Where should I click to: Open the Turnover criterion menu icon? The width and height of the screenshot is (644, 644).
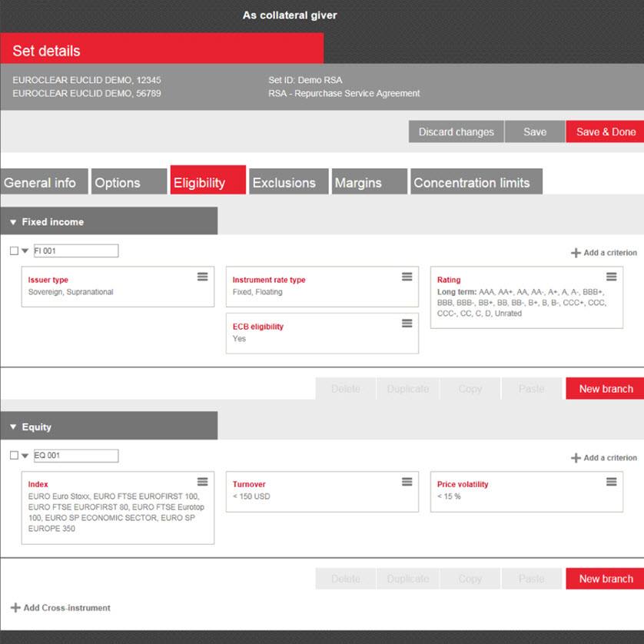(407, 481)
